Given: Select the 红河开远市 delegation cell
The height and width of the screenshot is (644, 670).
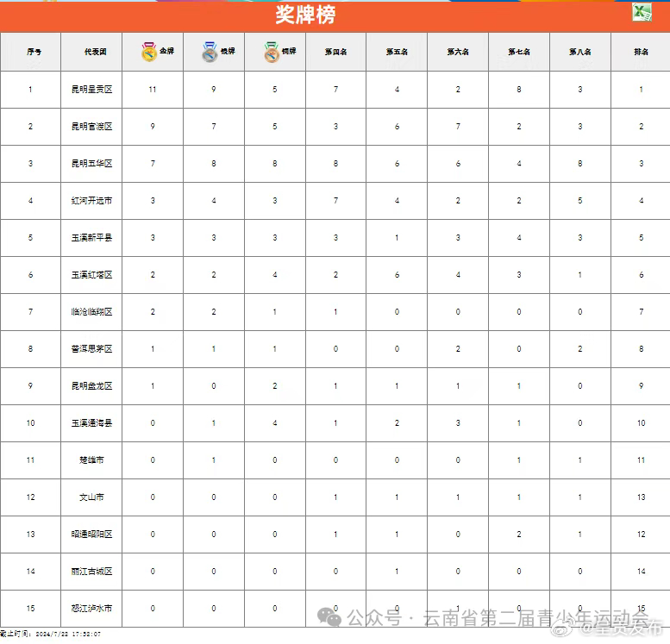Looking at the screenshot, I should tap(91, 200).
